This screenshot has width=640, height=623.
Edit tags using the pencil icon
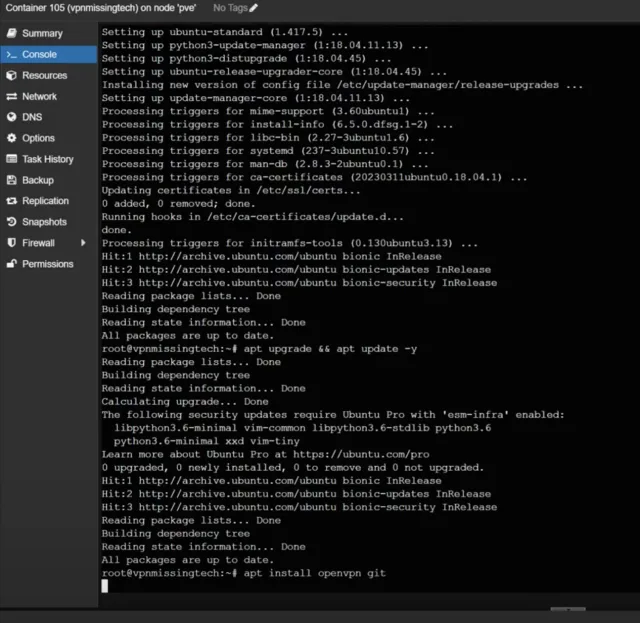point(253,8)
